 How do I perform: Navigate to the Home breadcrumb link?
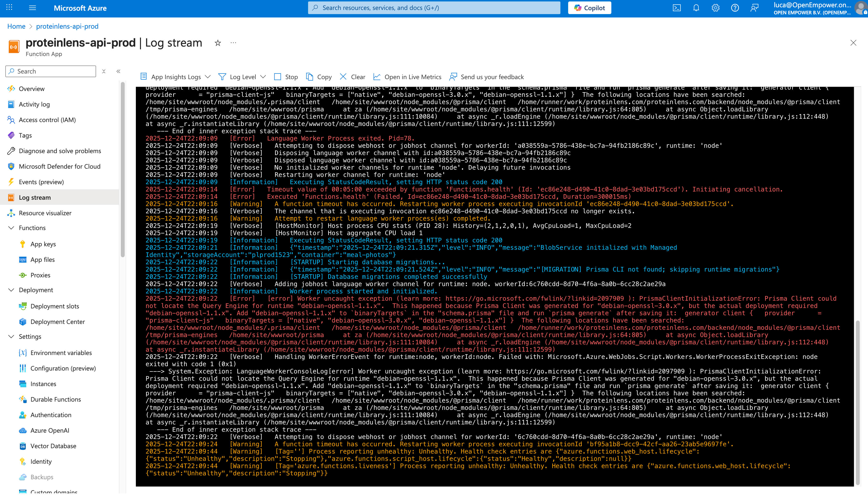click(x=16, y=26)
